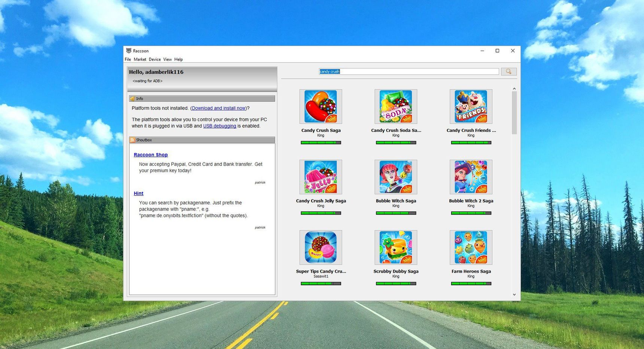Choose the Farm Heroes Saga icon
The height and width of the screenshot is (349, 644).
pos(471,247)
